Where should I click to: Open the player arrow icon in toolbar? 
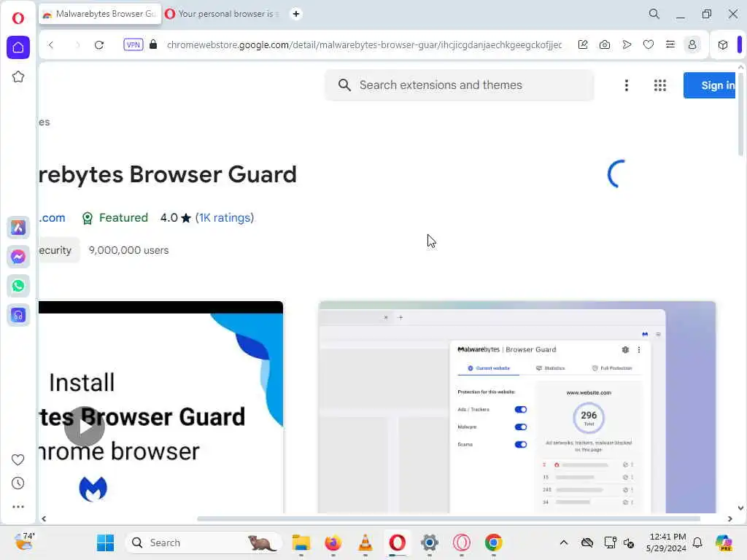(x=627, y=44)
